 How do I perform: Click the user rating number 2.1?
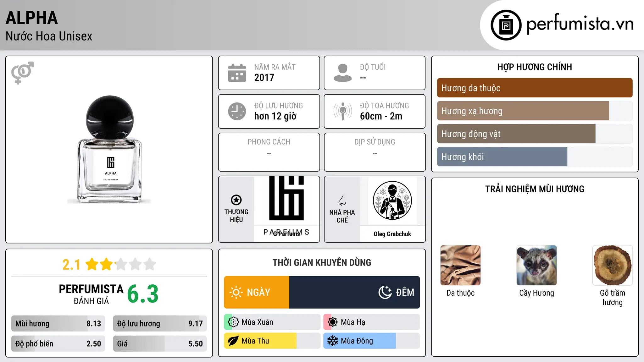pyautogui.click(x=71, y=265)
